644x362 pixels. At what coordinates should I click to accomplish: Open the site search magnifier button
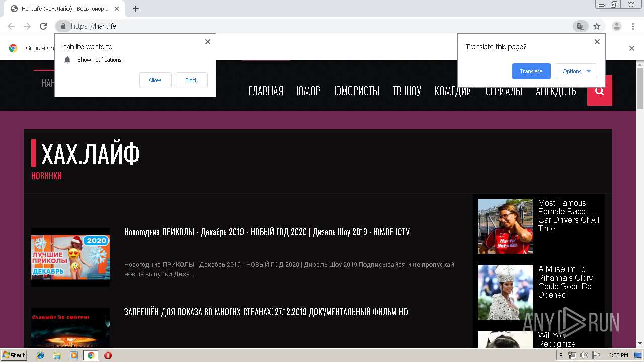pos(600,90)
